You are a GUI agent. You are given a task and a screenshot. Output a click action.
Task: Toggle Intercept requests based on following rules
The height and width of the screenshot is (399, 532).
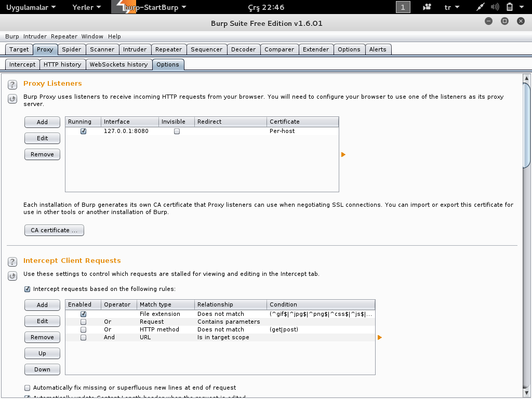click(27, 289)
